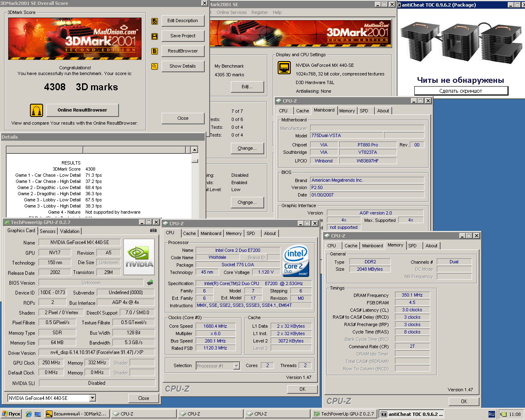
Task: Click the Intel Core 2 Duo logo
Action: point(296,261)
